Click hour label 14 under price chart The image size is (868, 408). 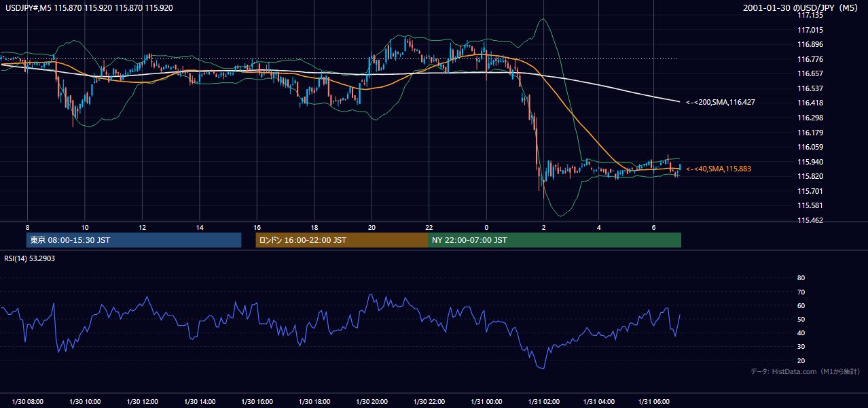(200, 226)
